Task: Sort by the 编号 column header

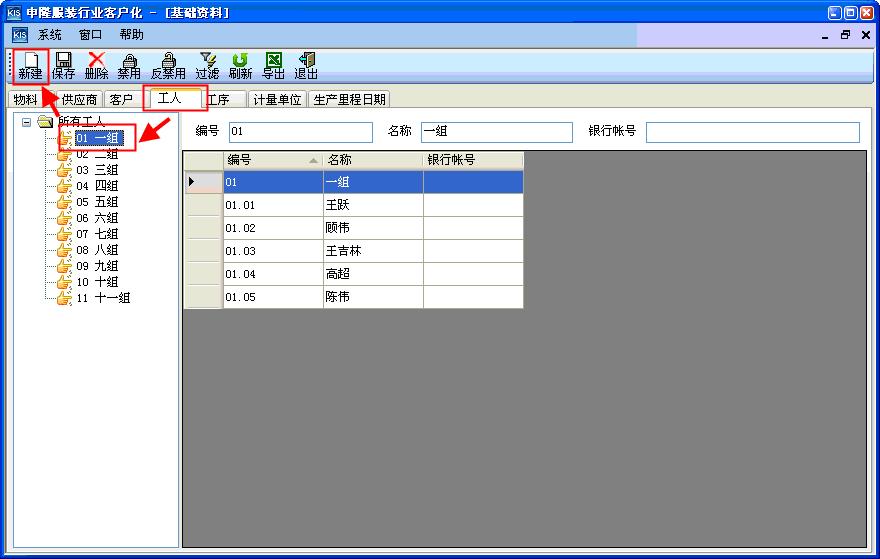Action: pos(272,160)
